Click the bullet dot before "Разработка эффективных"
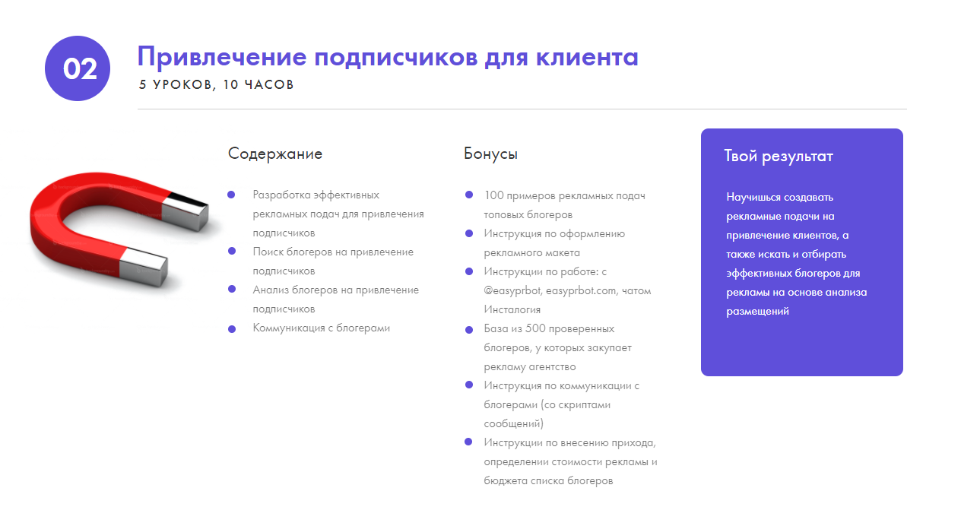Screen dimensions: 980x526 (230, 196)
